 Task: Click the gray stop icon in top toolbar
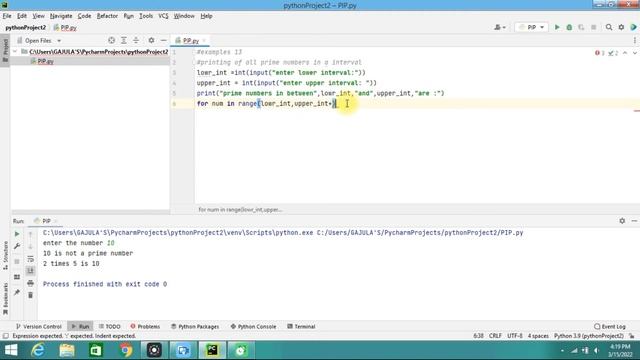pos(593,27)
